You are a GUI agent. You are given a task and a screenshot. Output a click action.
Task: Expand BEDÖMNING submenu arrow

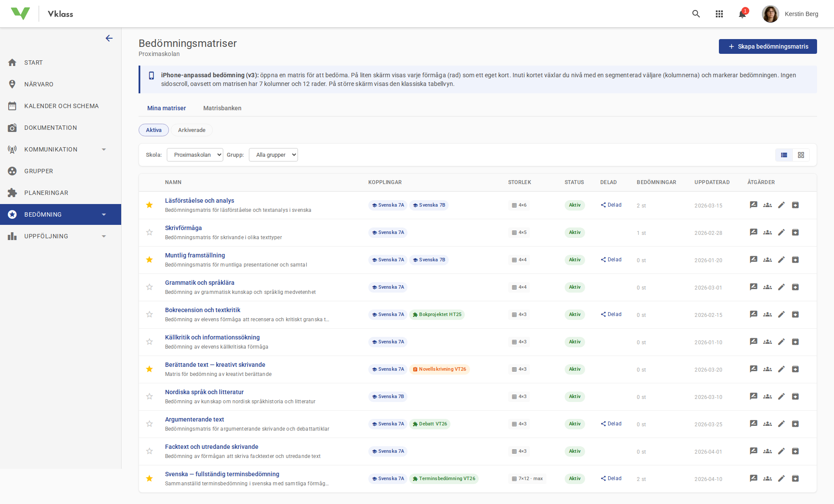104,214
